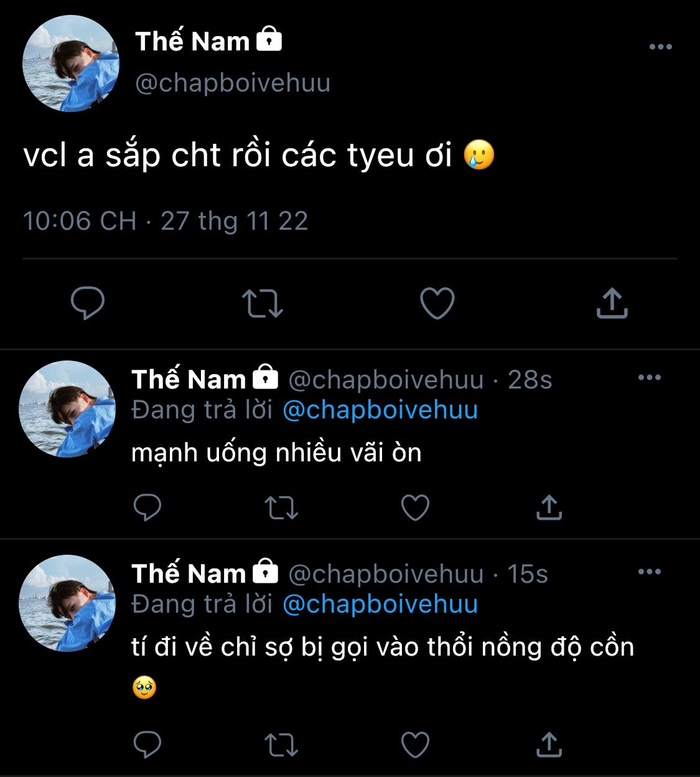Open the main tweet's profile picture

point(70,64)
